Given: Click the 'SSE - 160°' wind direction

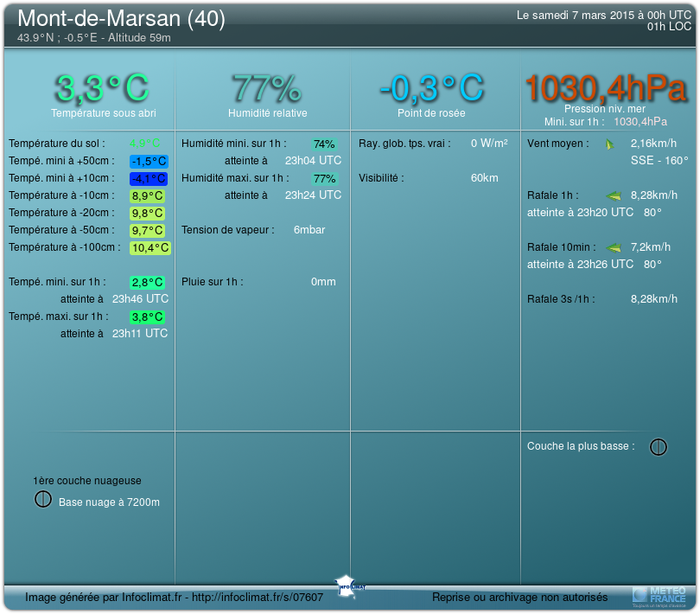Looking at the screenshot, I should 659,161.
